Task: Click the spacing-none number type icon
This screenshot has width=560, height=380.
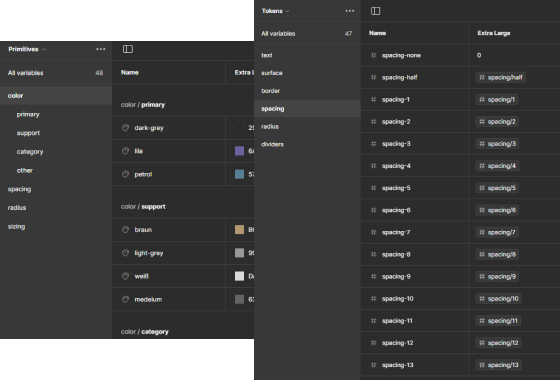Action: [x=374, y=55]
